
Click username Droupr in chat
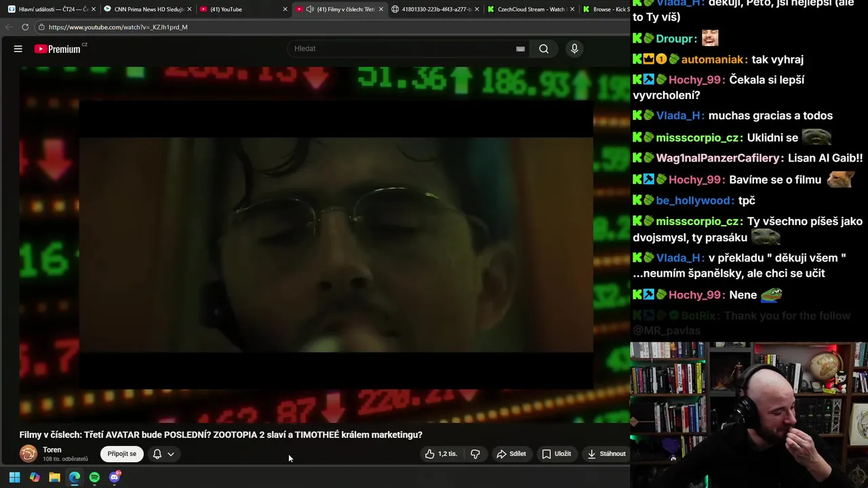(676, 39)
